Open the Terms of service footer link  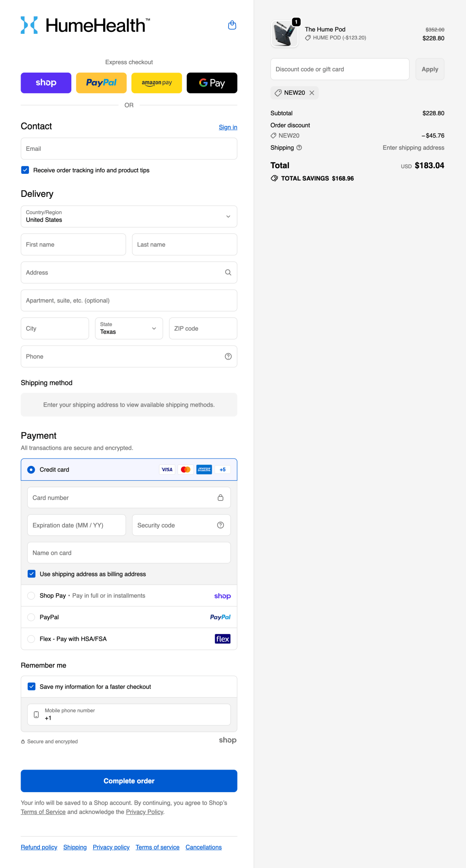click(x=158, y=847)
